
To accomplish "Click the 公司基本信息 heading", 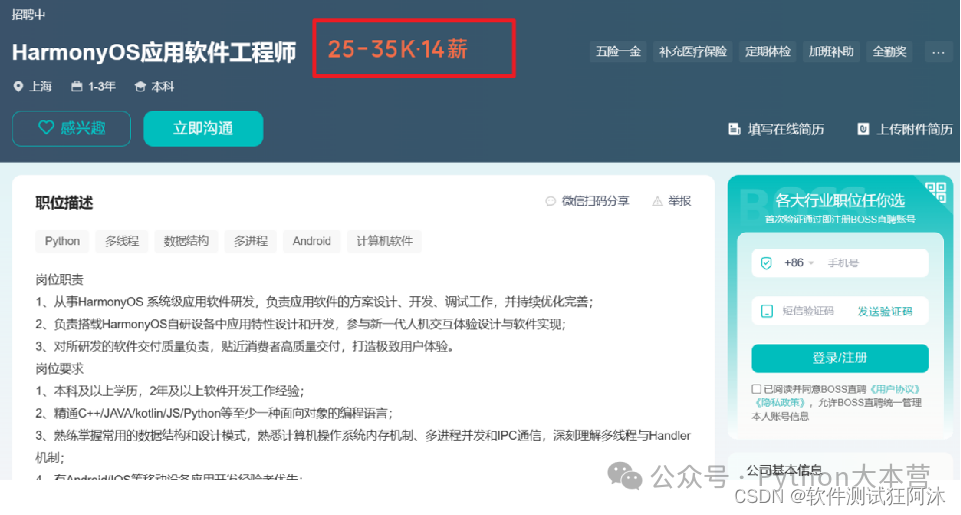I will click(784, 470).
